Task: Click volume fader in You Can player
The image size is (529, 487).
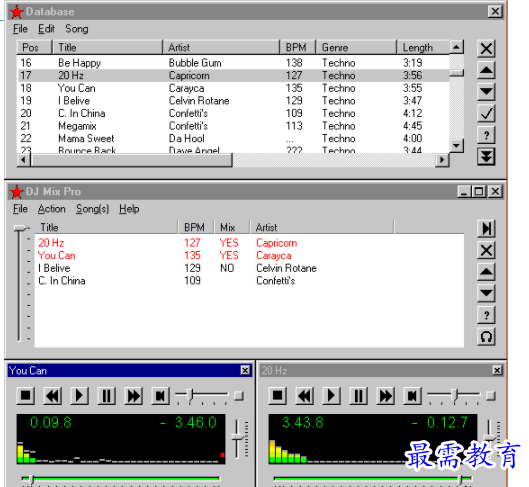Action: tap(238, 438)
